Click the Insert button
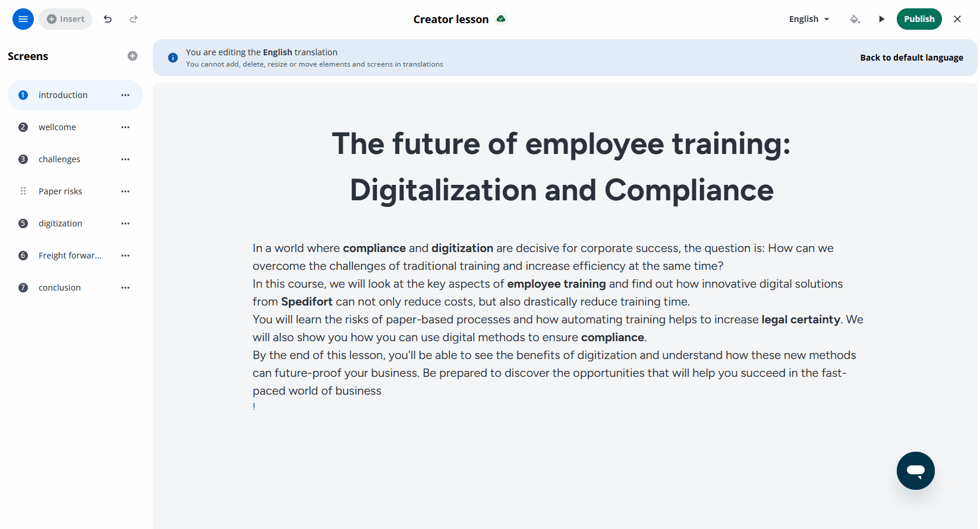 [65, 19]
